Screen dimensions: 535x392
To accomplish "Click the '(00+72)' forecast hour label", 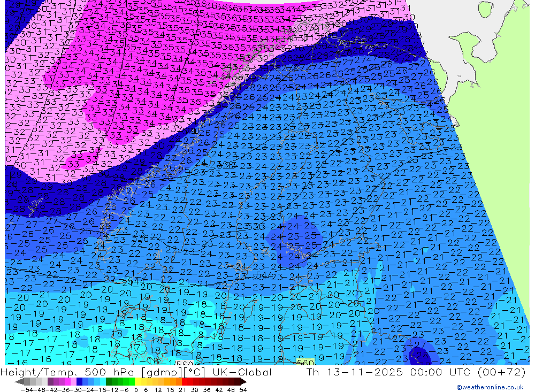I will (501, 372).
